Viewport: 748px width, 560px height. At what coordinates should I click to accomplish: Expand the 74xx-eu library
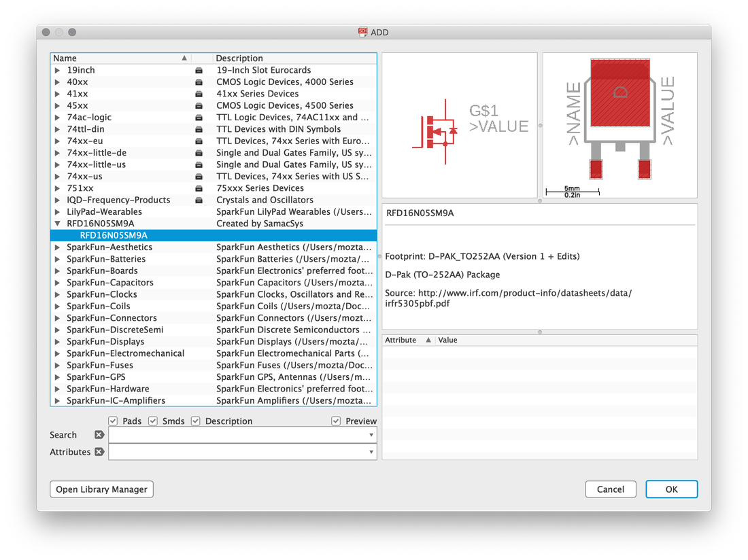[57, 141]
